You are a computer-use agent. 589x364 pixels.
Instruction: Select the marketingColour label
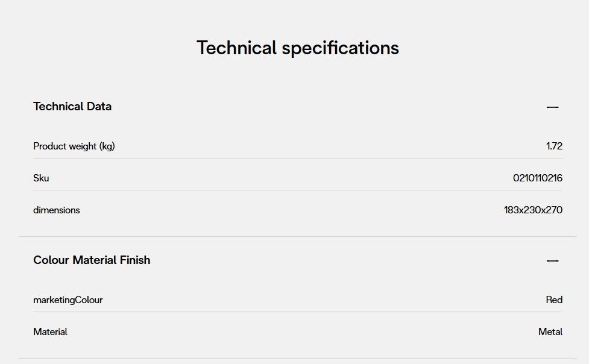68,300
